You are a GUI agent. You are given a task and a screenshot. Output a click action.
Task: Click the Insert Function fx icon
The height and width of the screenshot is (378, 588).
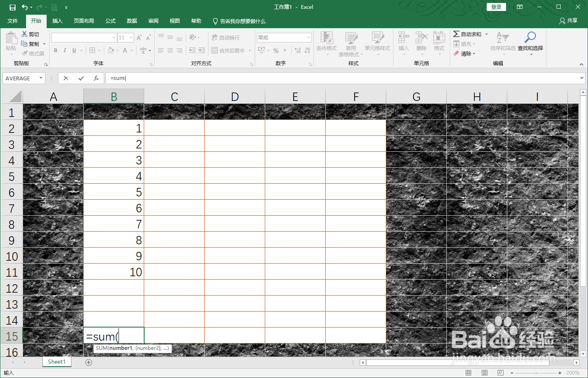click(x=96, y=78)
